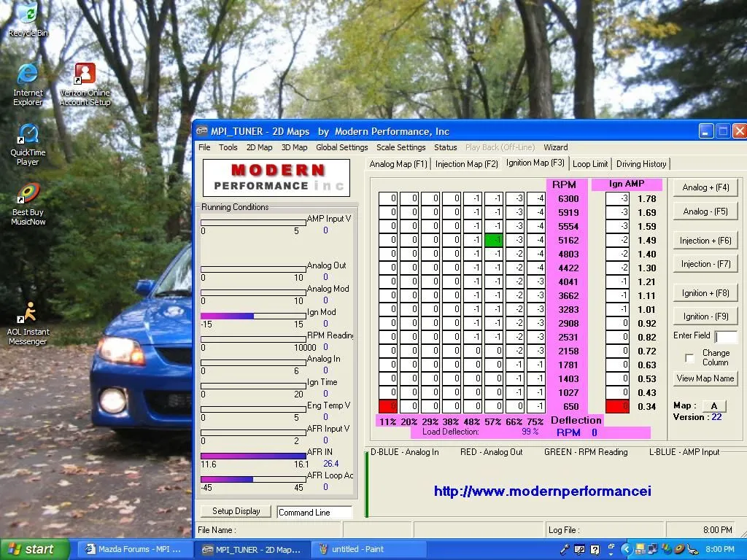This screenshot has width=747, height=560.
Task: Click the Windows start button
Action: tap(34, 549)
